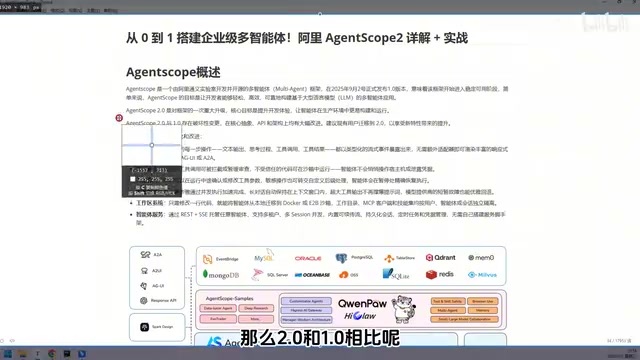Open the black terminal app on taskbar
The width and height of the screenshot is (640, 360).
coord(67,354)
